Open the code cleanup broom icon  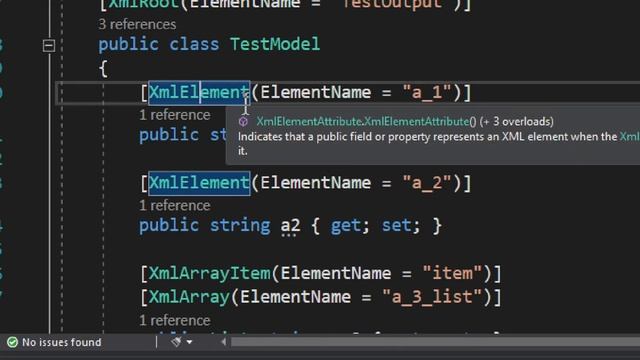click(x=176, y=342)
